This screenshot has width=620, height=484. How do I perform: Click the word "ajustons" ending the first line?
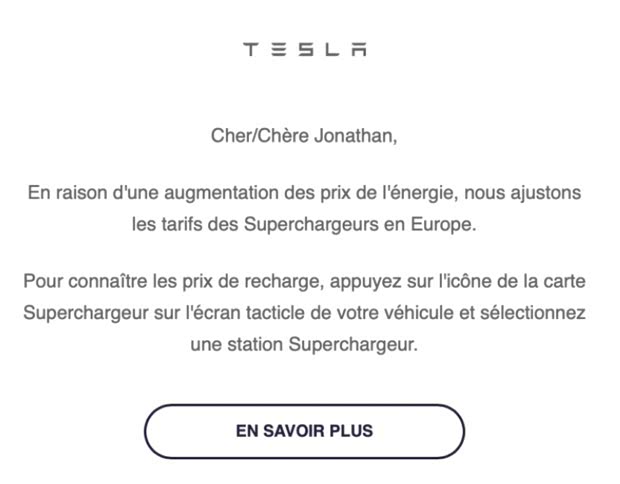548,192
